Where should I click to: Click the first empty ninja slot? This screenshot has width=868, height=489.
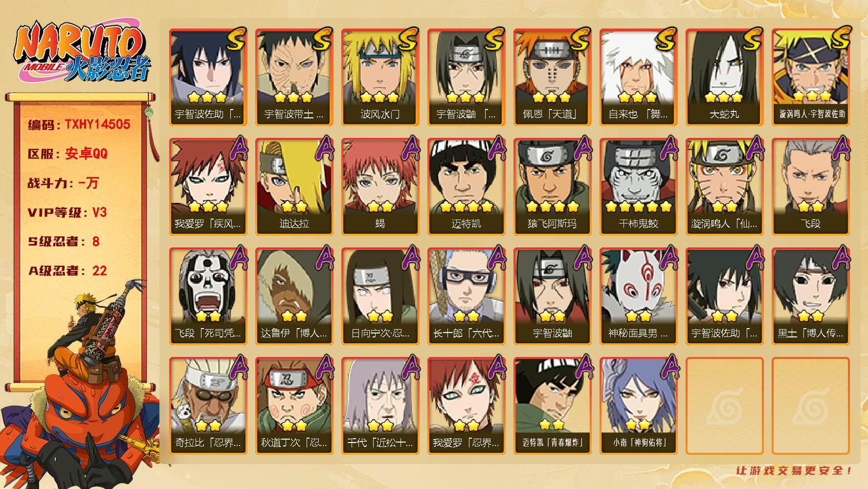724,405
